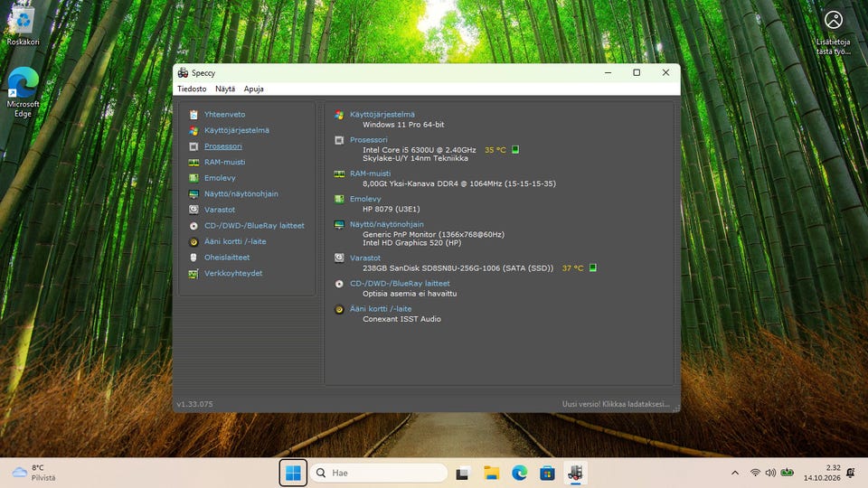Click the Verkkoyhteydet network icon in sidebar

(193, 273)
